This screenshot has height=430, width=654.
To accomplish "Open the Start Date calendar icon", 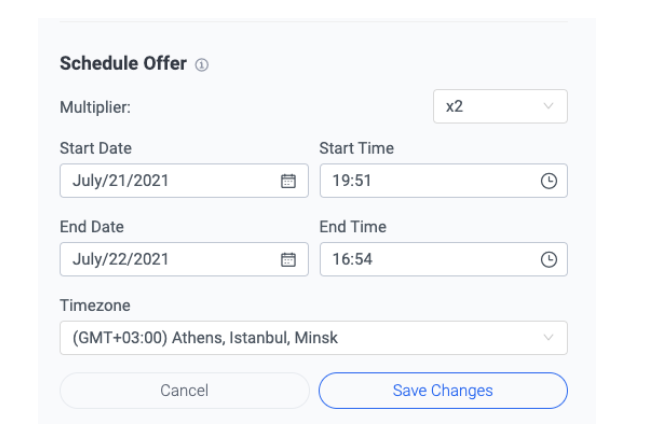I will coord(288,181).
